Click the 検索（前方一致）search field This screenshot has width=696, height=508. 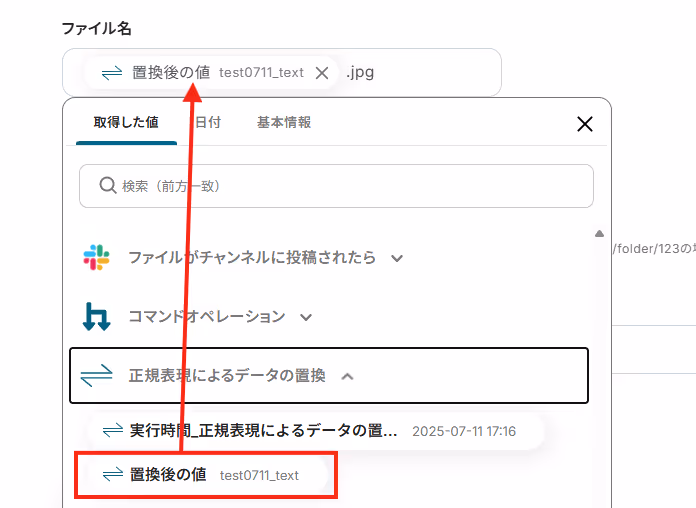point(336,186)
